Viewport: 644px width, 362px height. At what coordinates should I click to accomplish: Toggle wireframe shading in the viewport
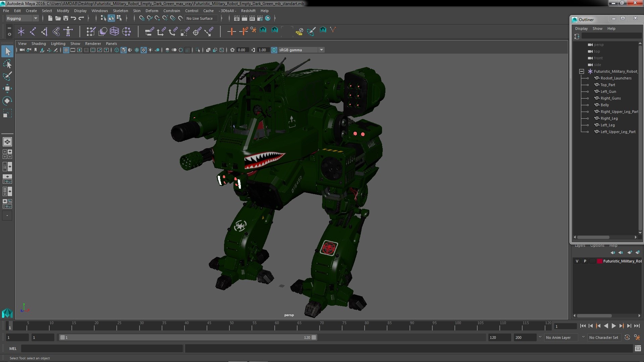point(117,50)
